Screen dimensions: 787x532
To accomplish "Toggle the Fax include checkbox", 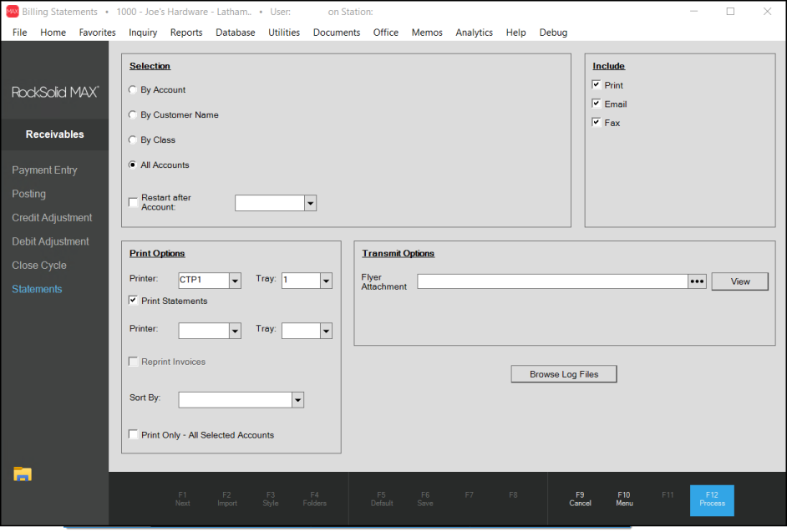I will (597, 123).
